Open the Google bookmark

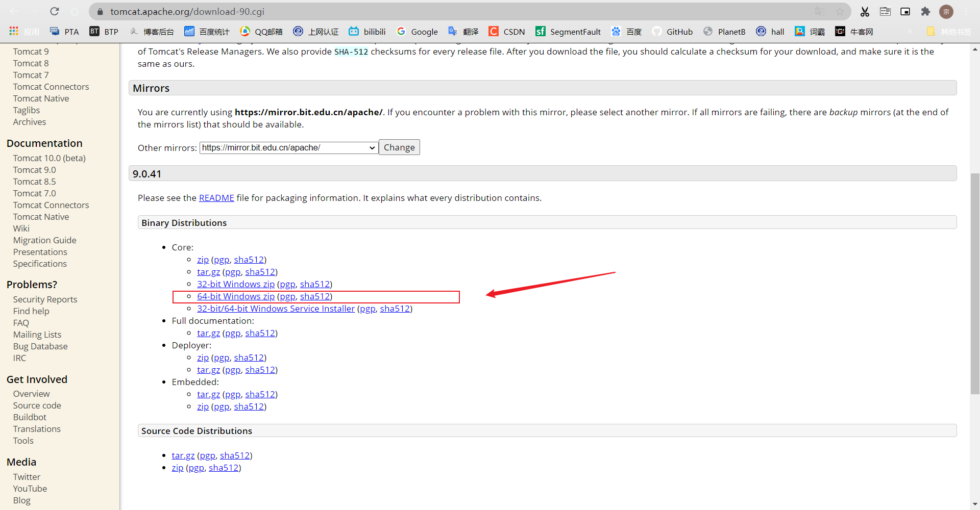click(x=417, y=32)
